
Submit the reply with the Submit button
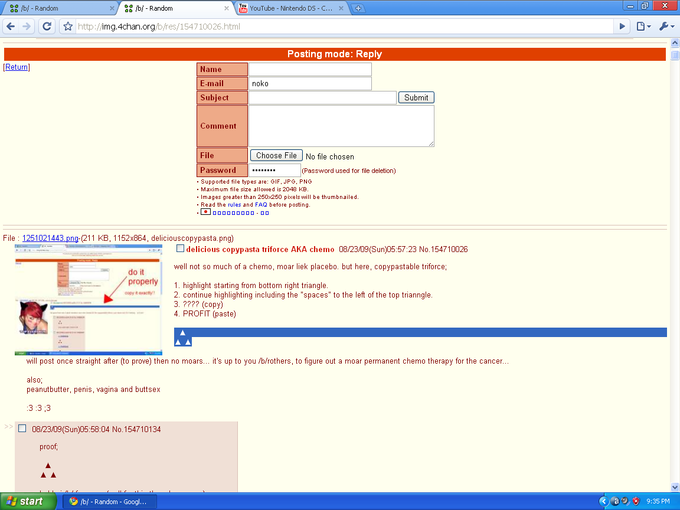(416, 98)
